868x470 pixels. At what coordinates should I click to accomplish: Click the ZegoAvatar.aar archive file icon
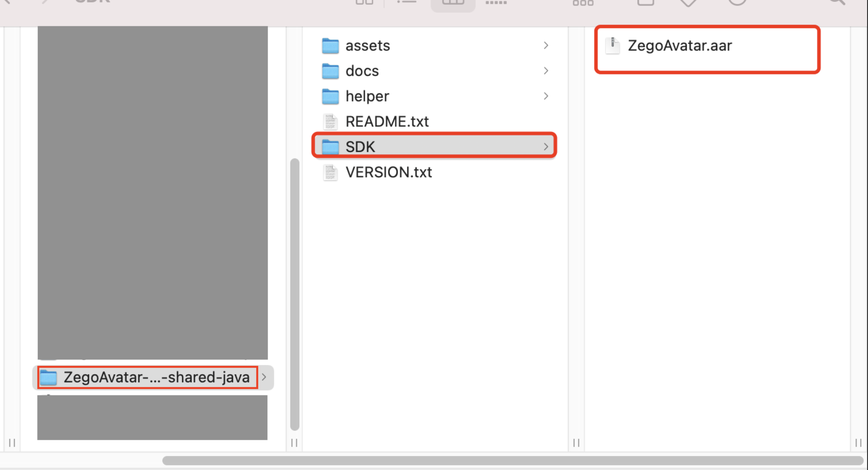point(613,46)
